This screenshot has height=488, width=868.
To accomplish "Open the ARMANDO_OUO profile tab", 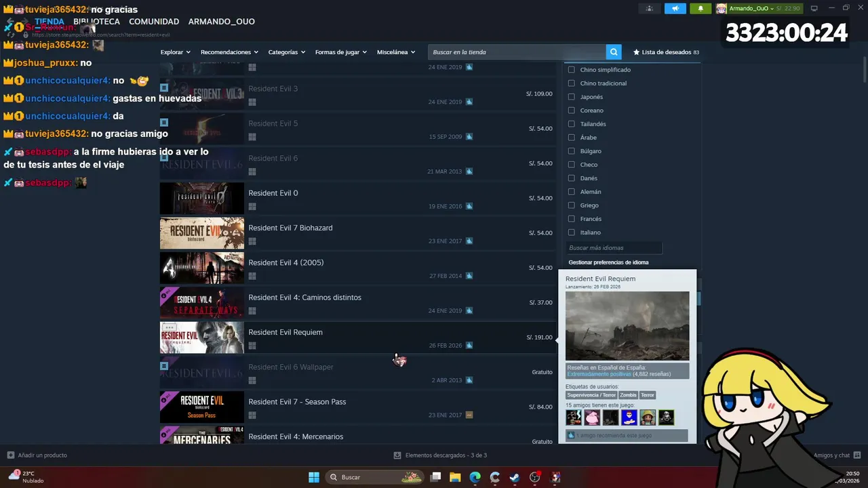I will coord(222,22).
